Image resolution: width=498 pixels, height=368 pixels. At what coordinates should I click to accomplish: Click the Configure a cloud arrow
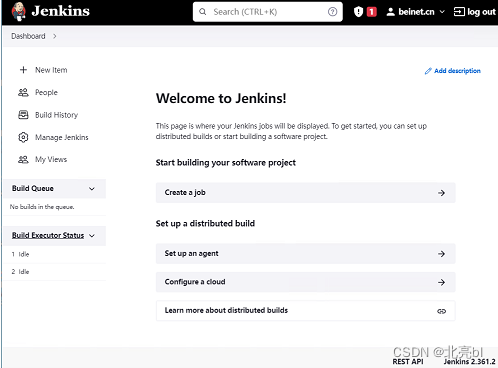click(x=442, y=282)
